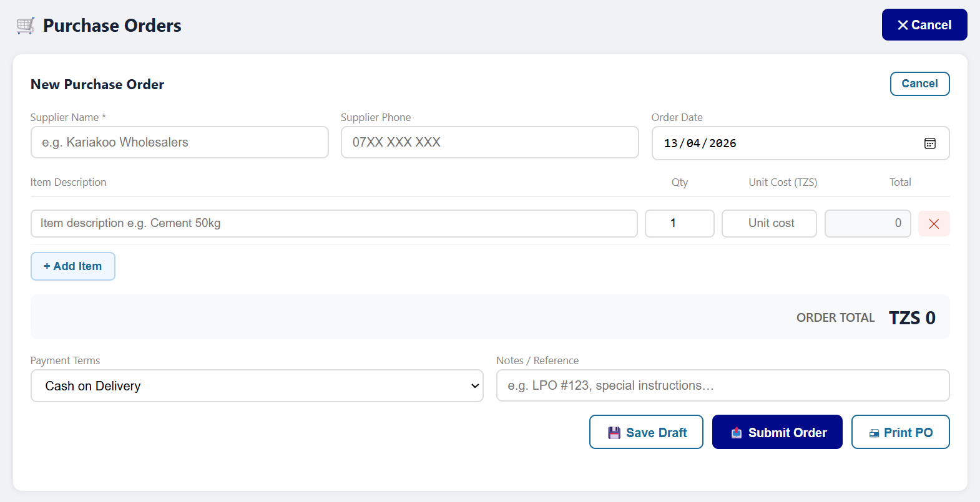Image resolution: width=980 pixels, height=502 pixels.
Task: Click the shopping cart icon beside Purchase Orders
Action: (26, 26)
